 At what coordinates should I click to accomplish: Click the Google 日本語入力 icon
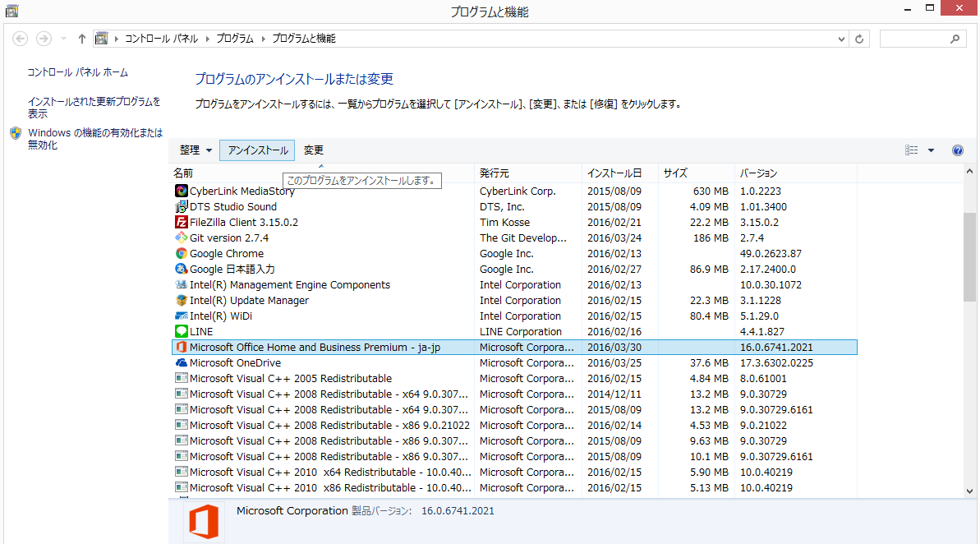point(182,269)
